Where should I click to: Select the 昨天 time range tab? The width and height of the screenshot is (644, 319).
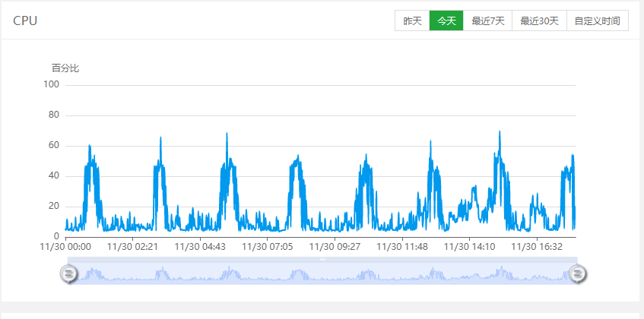[x=412, y=21]
